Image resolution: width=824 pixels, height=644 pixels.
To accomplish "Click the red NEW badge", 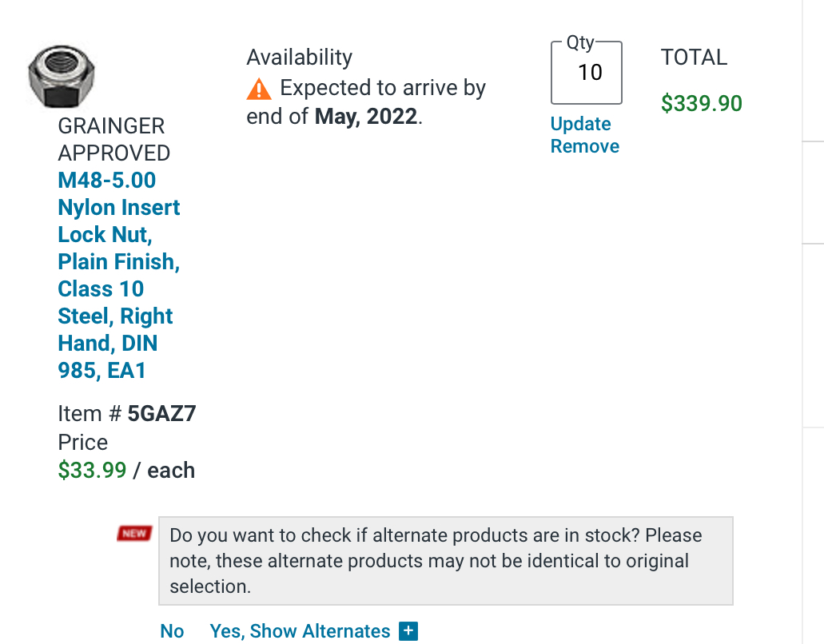I will (133, 534).
